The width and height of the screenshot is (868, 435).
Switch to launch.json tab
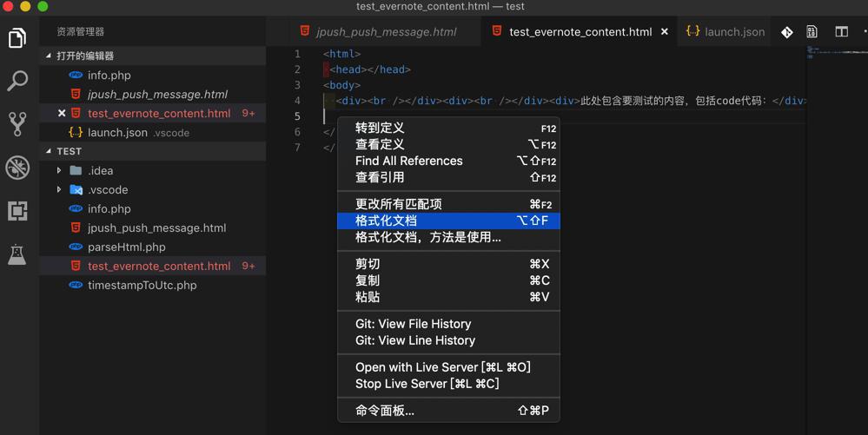click(x=726, y=31)
